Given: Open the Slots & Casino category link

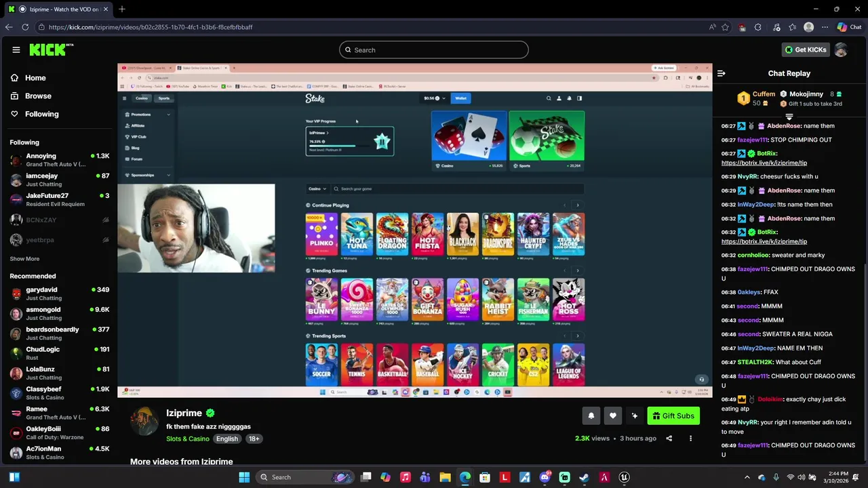Looking at the screenshot, I should point(188,439).
